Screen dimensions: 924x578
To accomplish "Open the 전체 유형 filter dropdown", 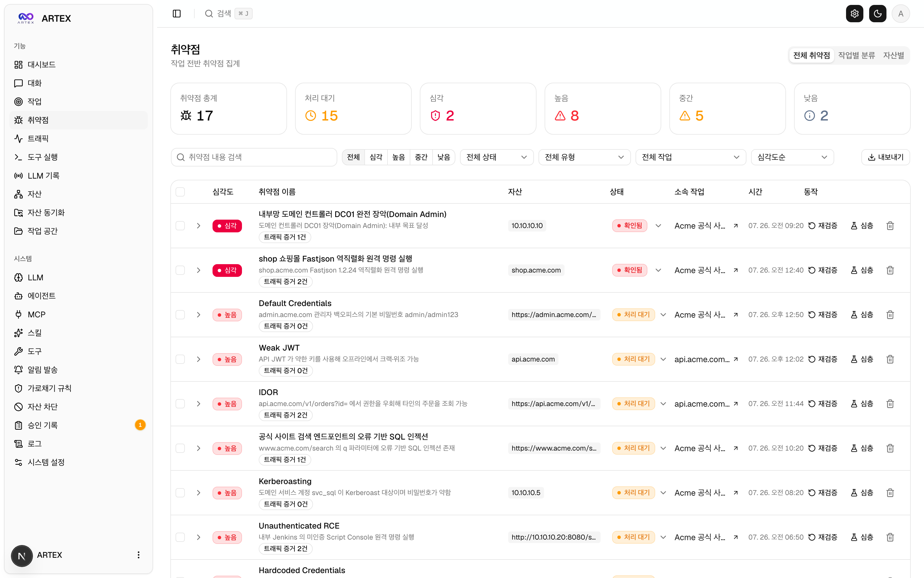I will point(584,157).
